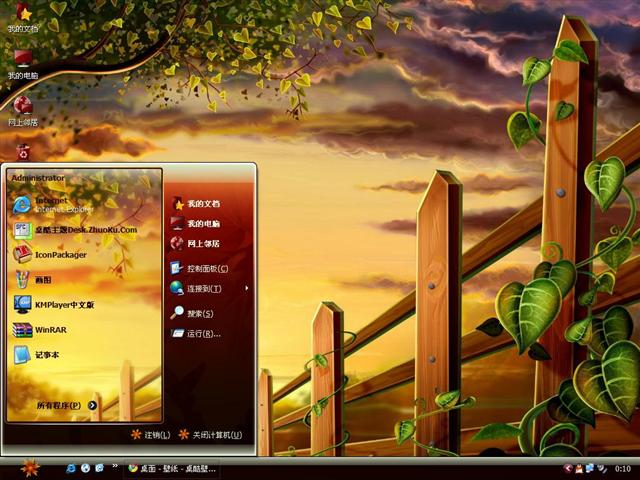
Task: Open the 我的文档 desktop icon
Action: click(24, 17)
